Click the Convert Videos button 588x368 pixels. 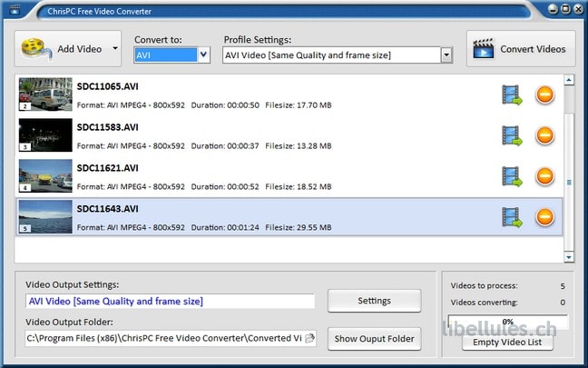521,49
